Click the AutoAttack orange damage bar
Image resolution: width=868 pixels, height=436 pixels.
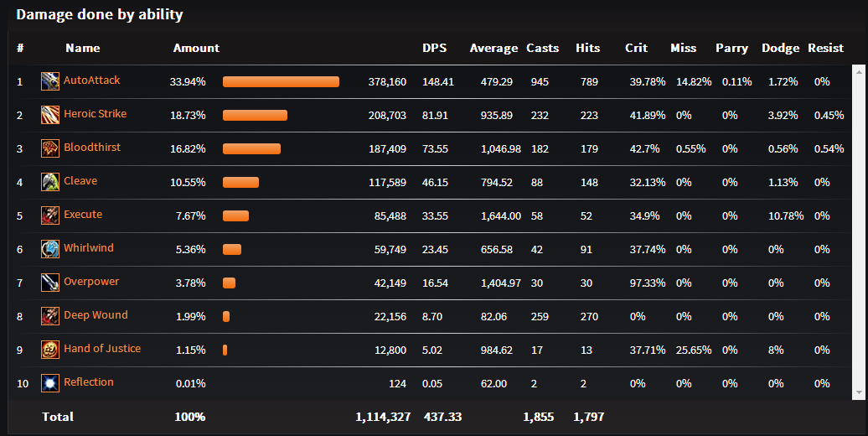click(281, 82)
